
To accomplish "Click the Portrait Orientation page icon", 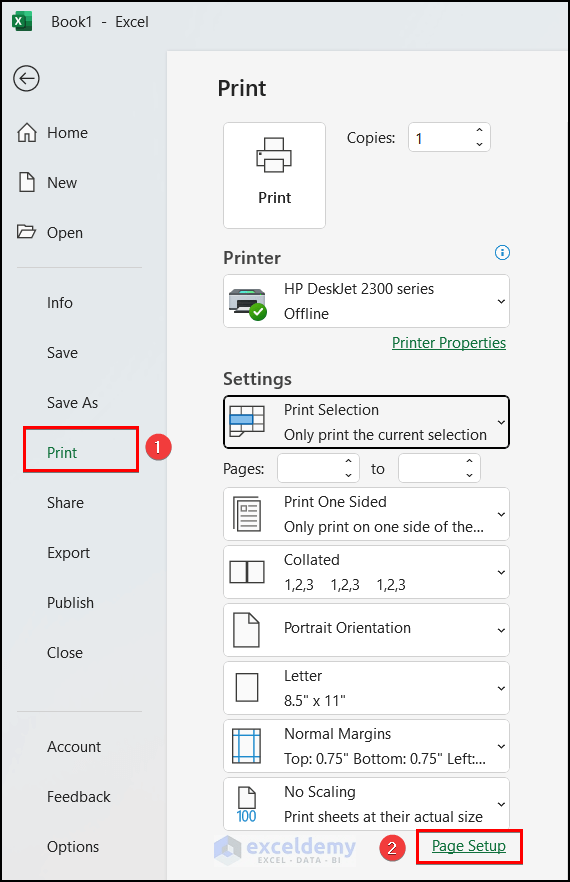I will pos(246,630).
